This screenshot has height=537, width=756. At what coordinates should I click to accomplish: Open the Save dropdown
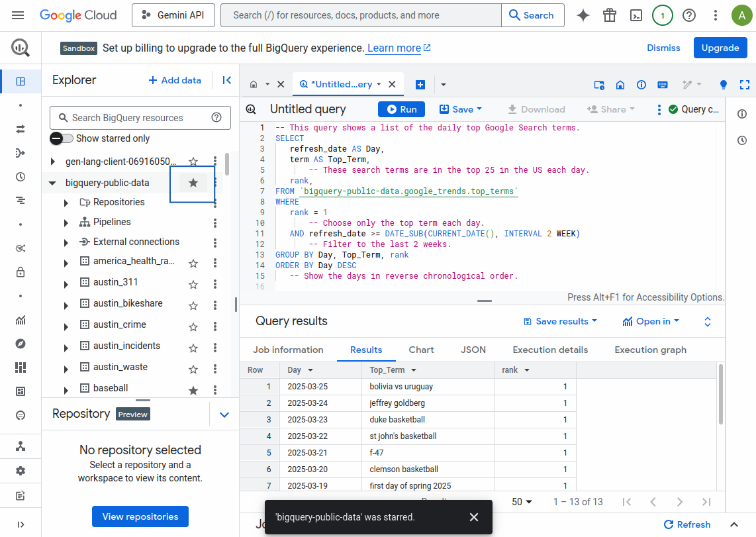coord(461,109)
